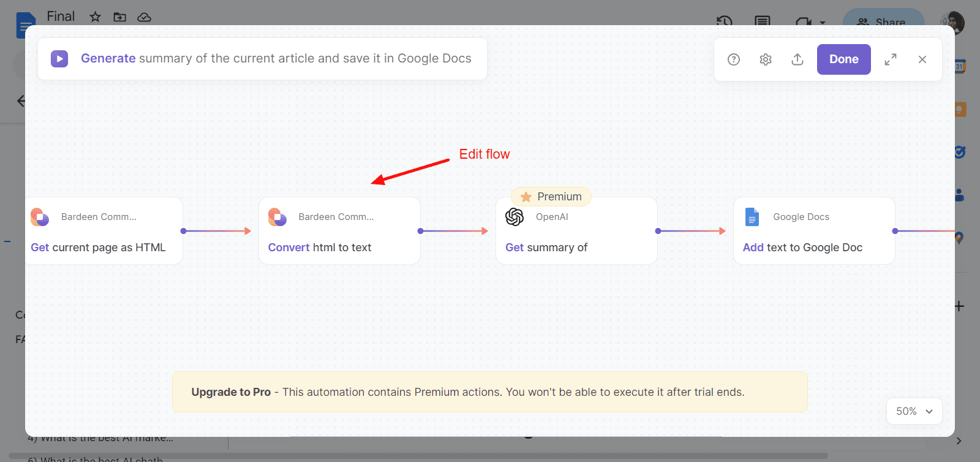Select the Convert html to text step
Image resolution: width=980 pixels, height=462 pixels.
(320, 248)
